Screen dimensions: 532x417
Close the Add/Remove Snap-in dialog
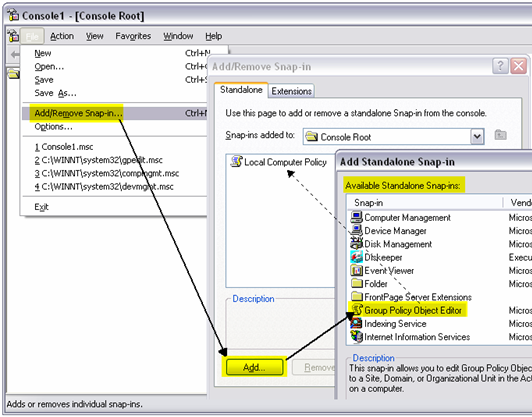click(519, 66)
